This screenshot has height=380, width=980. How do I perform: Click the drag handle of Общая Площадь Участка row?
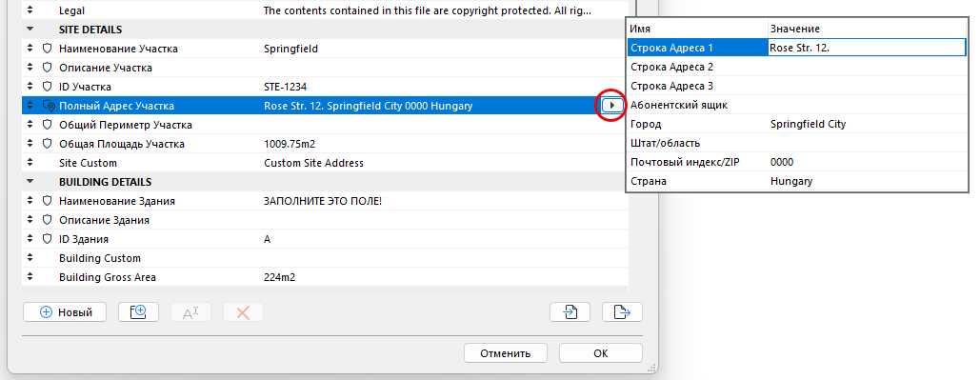(x=30, y=144)
